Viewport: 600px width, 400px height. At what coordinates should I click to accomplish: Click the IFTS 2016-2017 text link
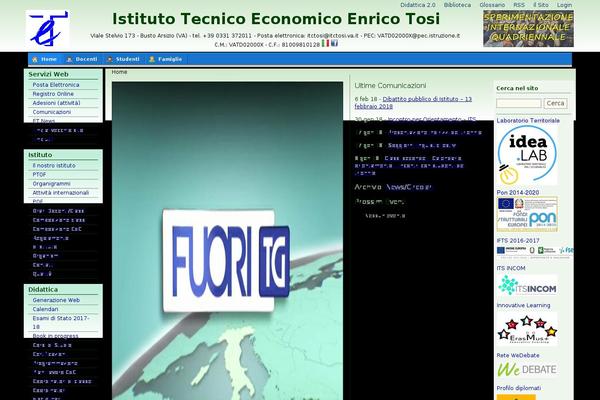coord(518,241)
